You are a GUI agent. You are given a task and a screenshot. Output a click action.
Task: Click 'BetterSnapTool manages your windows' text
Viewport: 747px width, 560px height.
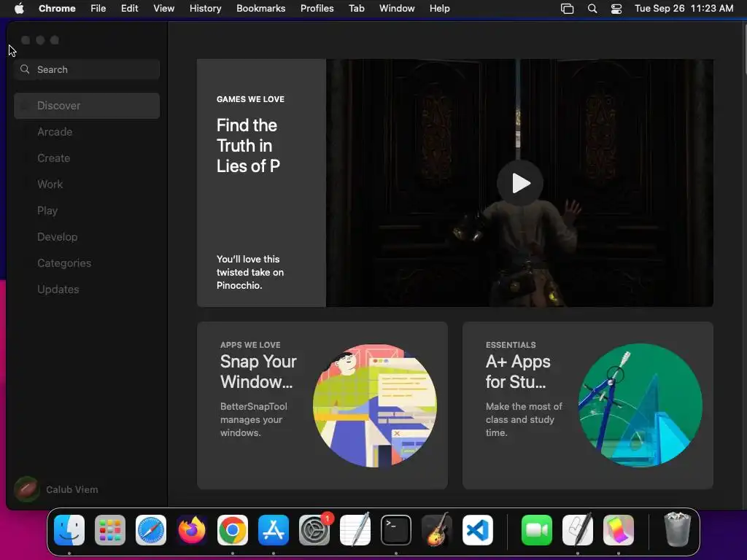coord(253,419)
